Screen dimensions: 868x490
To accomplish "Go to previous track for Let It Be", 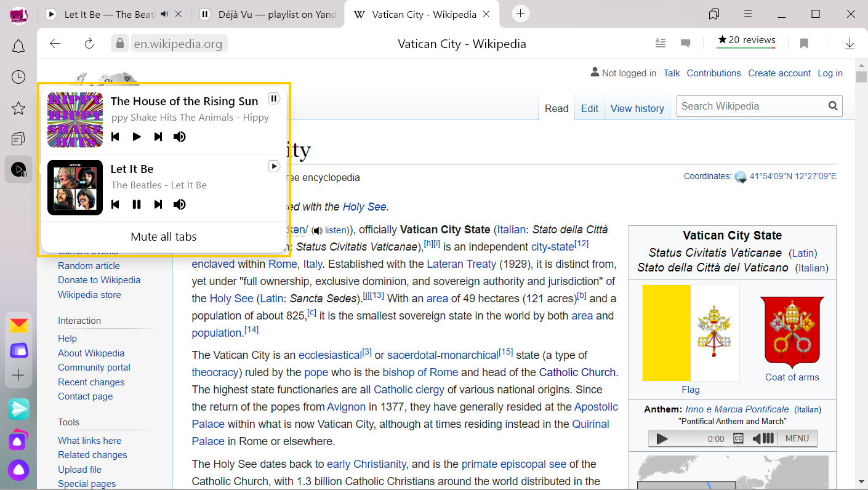I will pos(115,204).
